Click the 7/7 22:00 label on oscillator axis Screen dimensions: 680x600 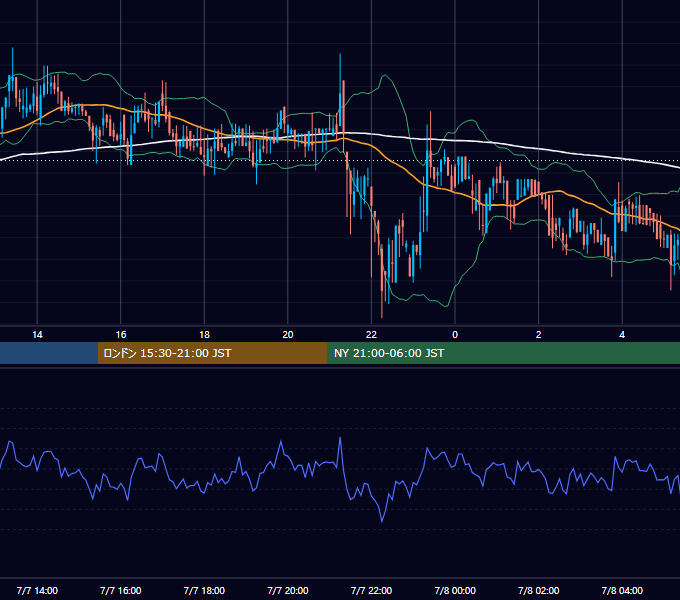click(371, 590)
